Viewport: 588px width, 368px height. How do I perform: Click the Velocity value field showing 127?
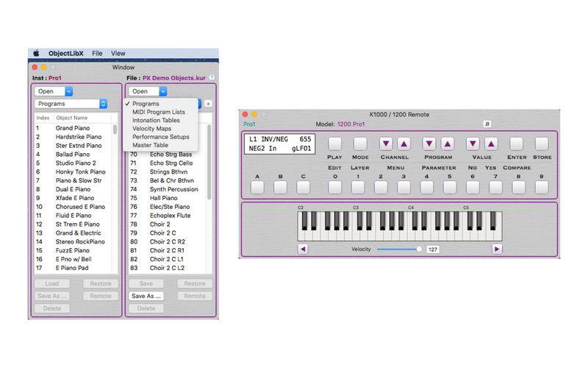(x=433, y=250)
